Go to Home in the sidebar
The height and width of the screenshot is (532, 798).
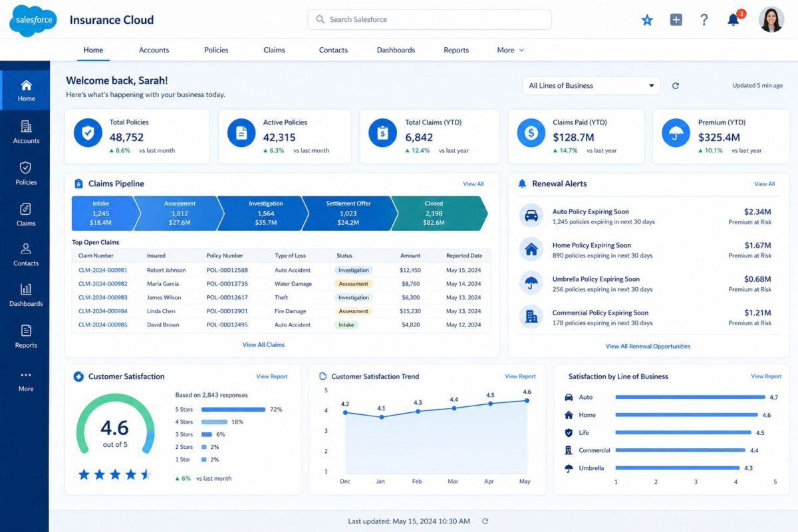[x=26, y=90]
